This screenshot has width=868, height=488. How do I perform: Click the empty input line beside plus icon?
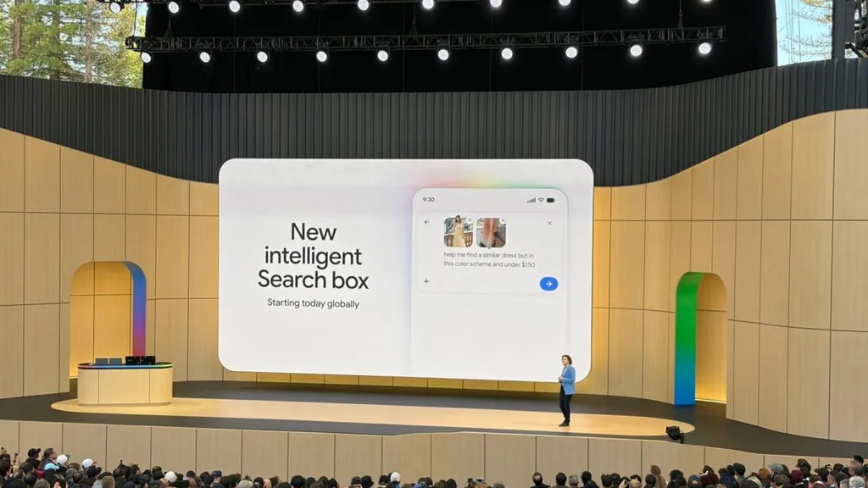tap(484, 282)
